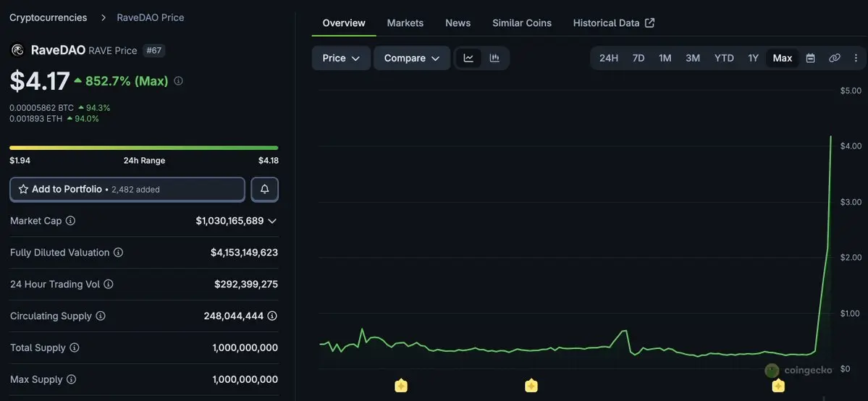868x401 pixels.
Task: Click the copy chart link icon
Action: click(x=834, y=58)
